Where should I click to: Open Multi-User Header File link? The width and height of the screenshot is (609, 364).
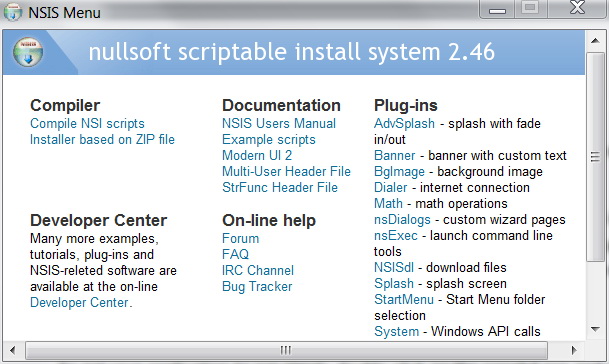pos(286,171)
